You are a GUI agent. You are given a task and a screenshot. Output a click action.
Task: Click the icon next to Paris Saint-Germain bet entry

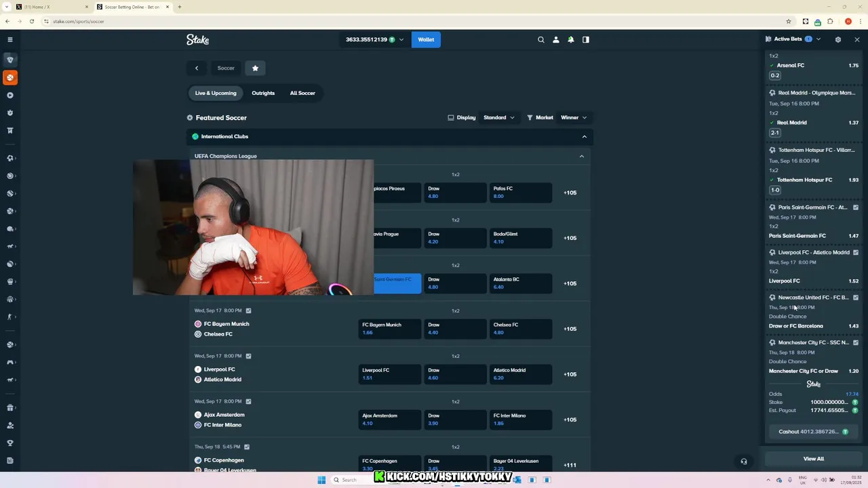click(x=856, y=207)
